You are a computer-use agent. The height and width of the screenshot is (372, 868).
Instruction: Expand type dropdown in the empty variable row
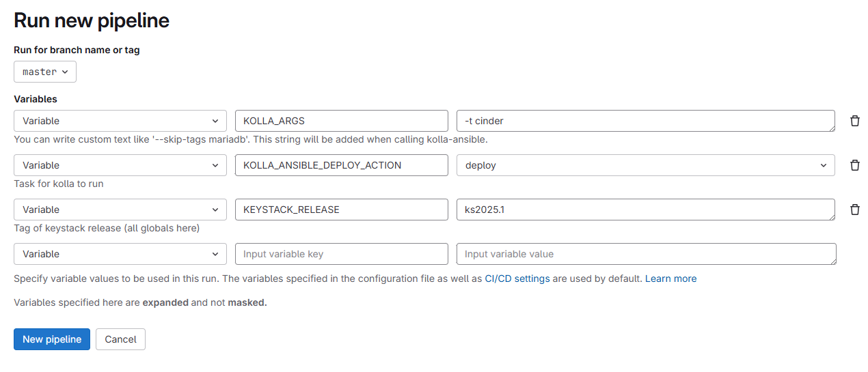click(x=120, y=254)
